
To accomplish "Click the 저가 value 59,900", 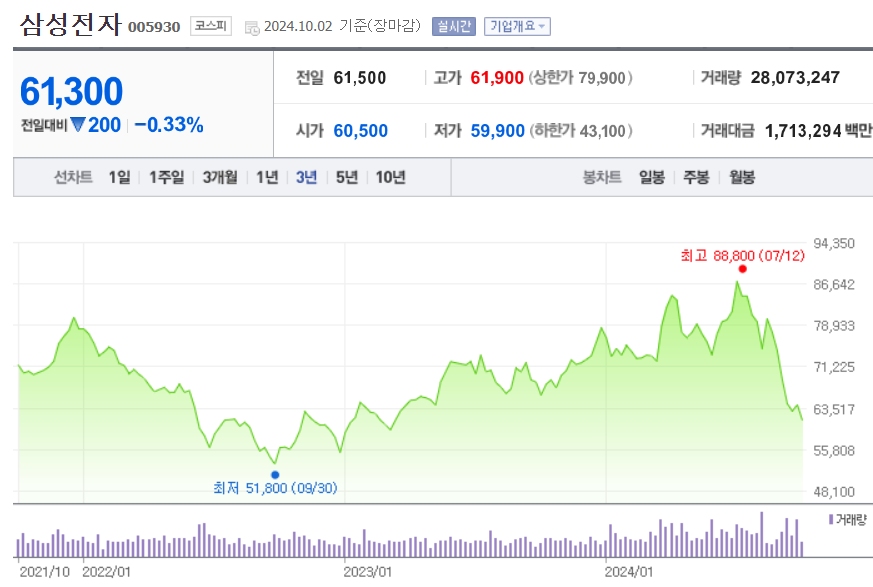I will (x=497, y=130).
